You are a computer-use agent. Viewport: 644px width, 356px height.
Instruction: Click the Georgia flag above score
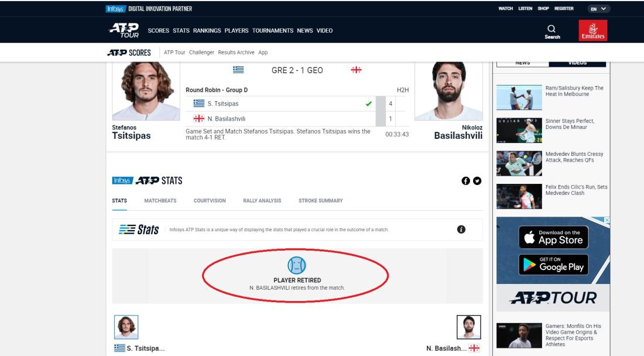[356, 70]
